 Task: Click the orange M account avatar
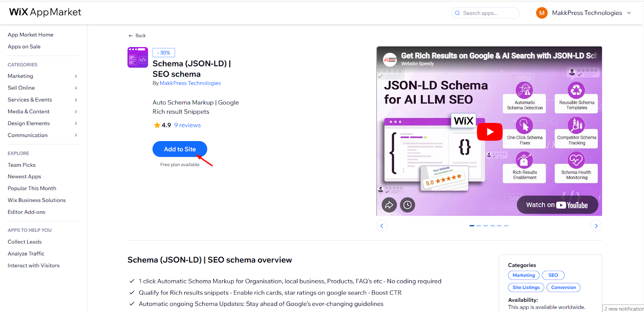click(542, 13)
